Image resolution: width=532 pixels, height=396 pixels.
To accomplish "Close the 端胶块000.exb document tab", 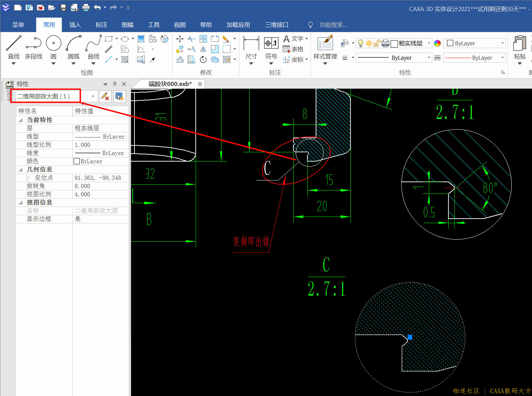I will pos(200,84).
